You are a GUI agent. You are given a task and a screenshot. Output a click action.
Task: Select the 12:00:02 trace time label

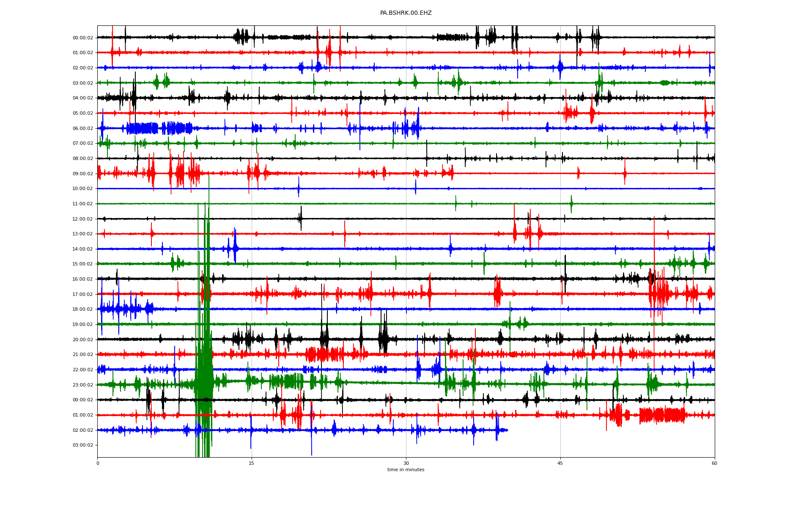[x=83, y=219]
